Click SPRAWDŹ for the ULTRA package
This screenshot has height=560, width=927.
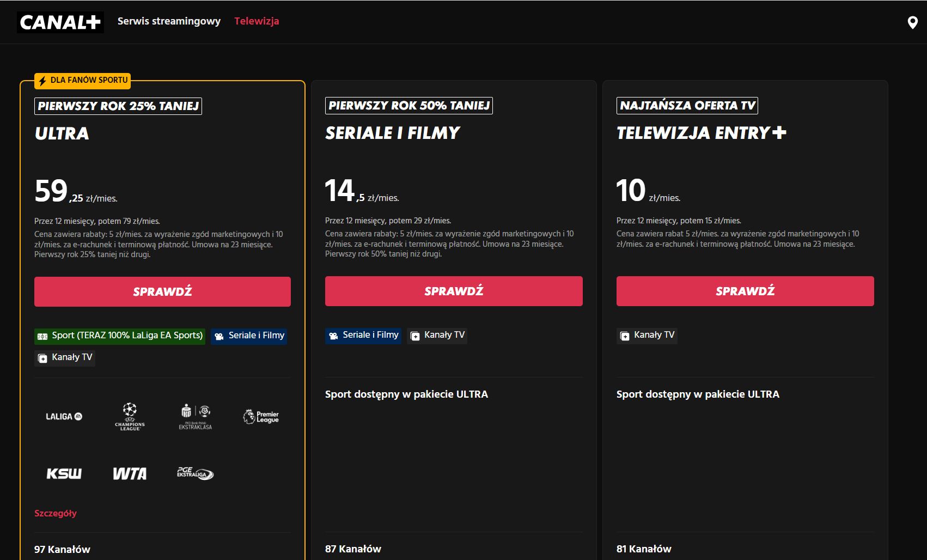[x=162, y=291]
